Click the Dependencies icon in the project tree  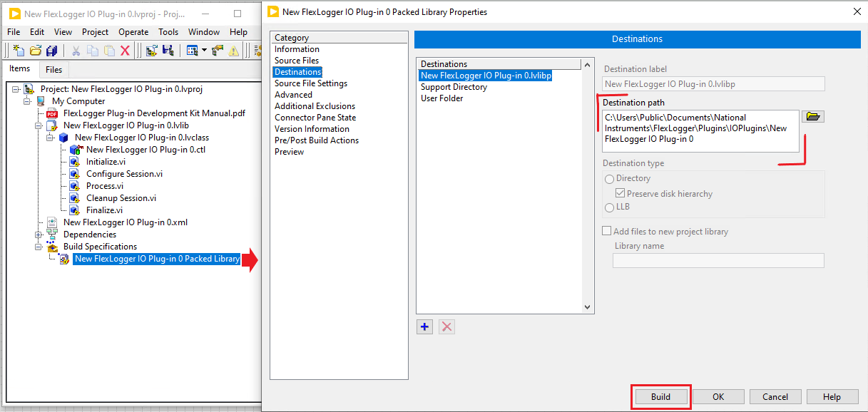[x=52, y=235]
